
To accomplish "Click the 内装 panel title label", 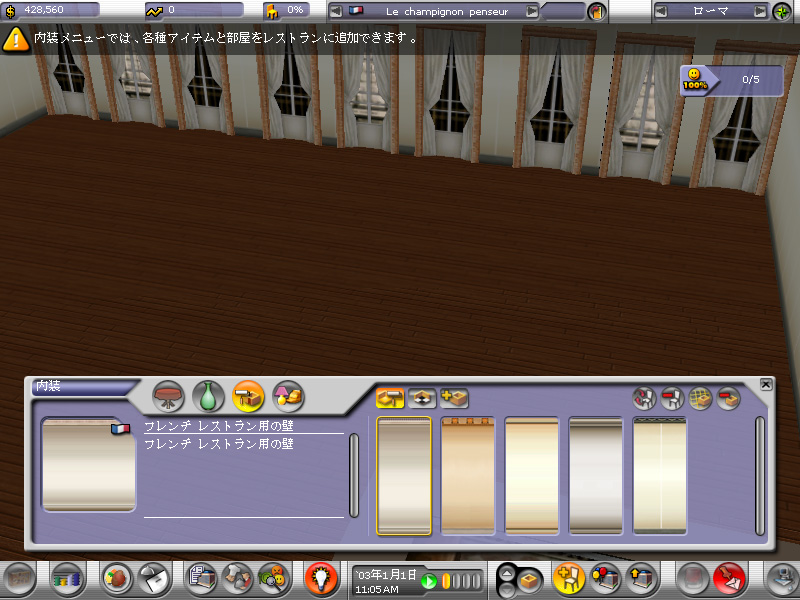I will click(x=49, y=386).
